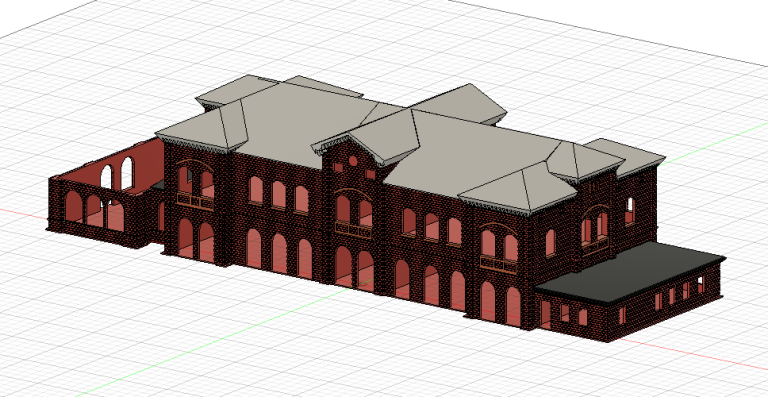The height and width of the screenshot is (397, 768).
Task: Select the balcony railing on the right pavilion
Action: click(x=499, y=264)
